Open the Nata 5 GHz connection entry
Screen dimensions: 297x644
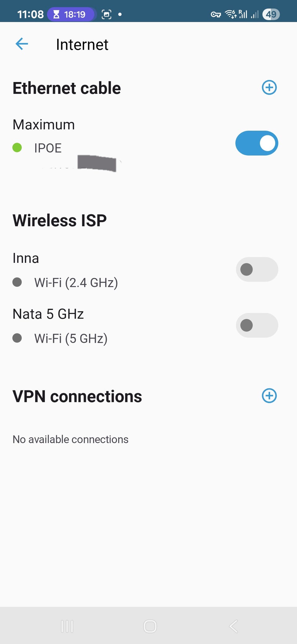pyautogui.click(x=48, y=314)
